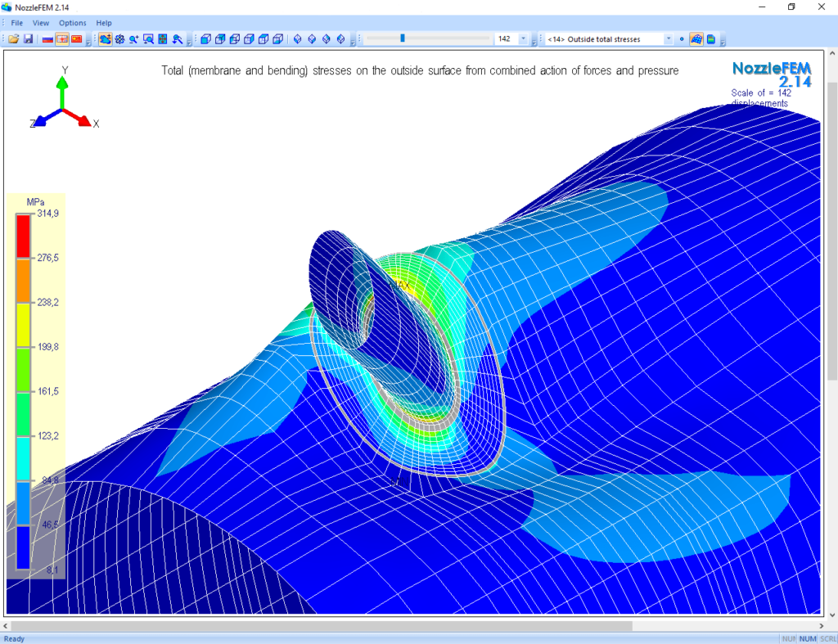Click the displacement scale slider handle
Viewport: 838px width, 644px height.
[x=403, y=38]
